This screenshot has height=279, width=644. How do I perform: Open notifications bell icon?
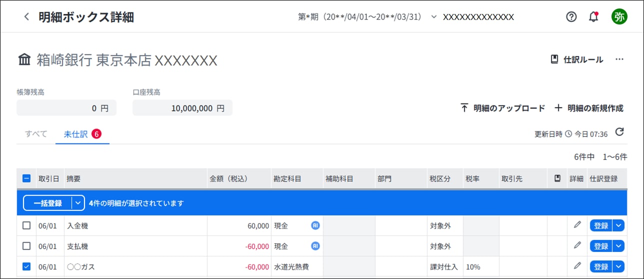[593, 16]
